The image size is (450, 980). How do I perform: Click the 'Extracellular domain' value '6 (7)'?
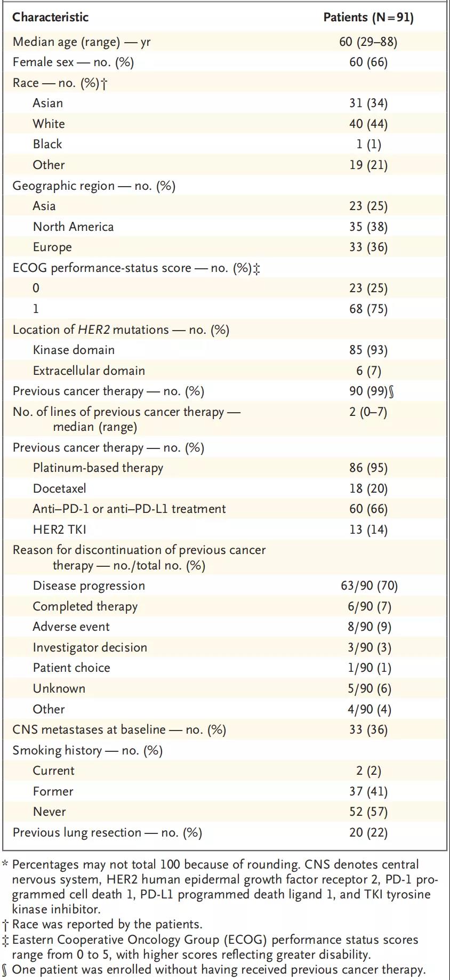tap(368, 371)
